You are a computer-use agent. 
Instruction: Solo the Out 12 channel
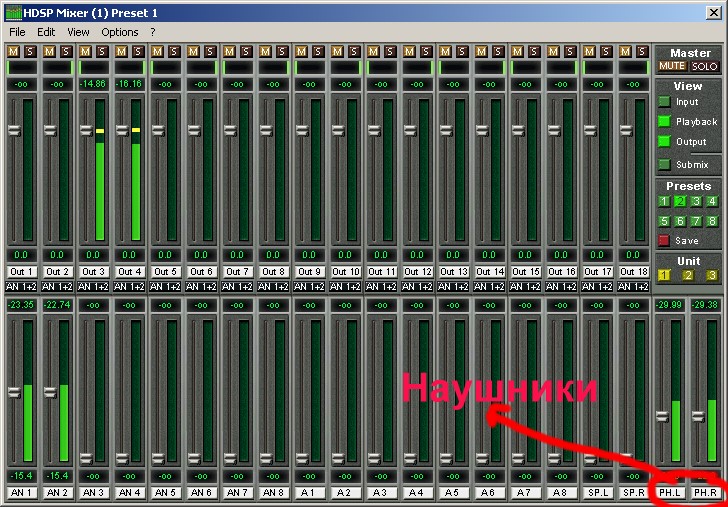pos(426,52)
